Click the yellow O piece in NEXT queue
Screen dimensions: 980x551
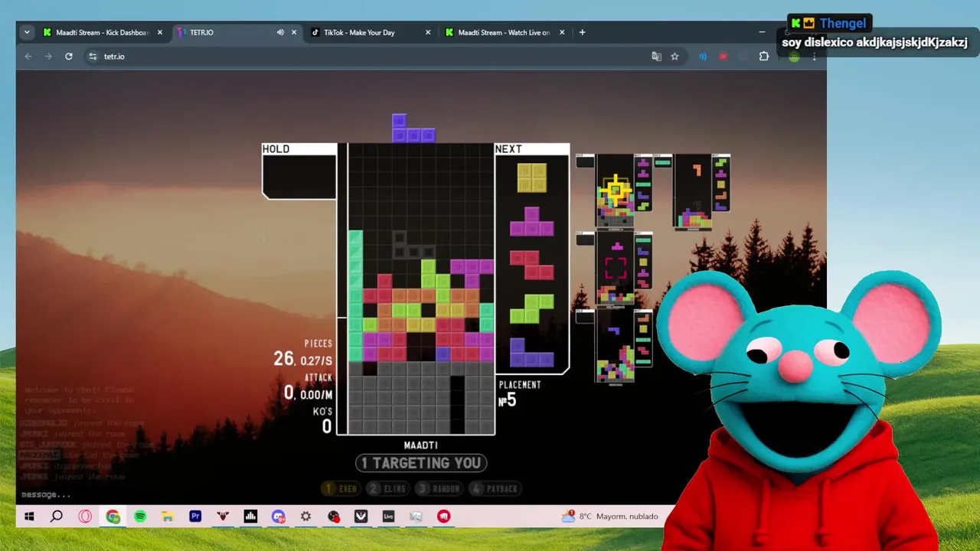[x=532, y=178]
